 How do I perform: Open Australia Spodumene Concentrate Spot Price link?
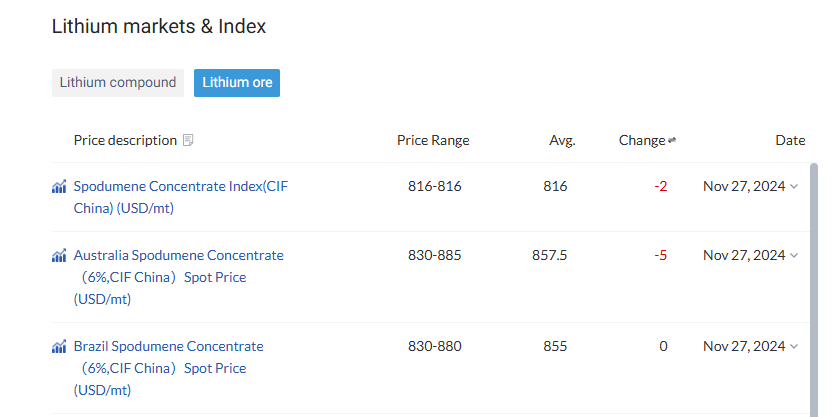(x=178, y=277)
